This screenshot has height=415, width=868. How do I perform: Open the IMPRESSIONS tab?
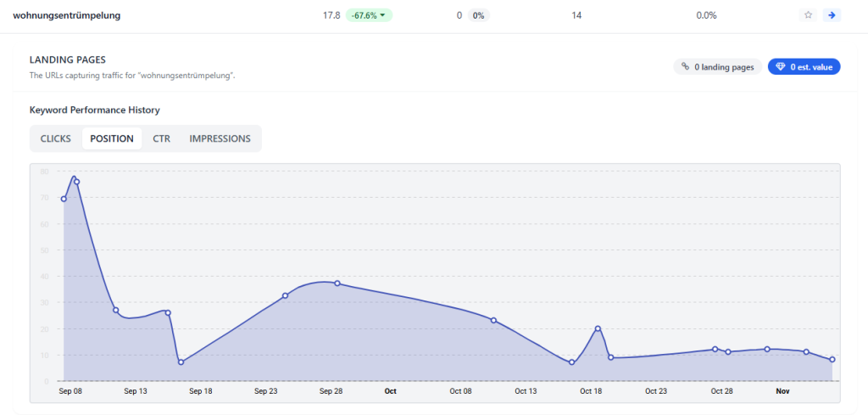(x=220, y=138)
